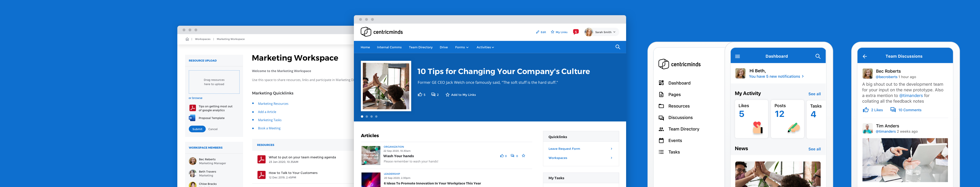Open the Marketing Tasks quicklink

(x=270, y=120)
